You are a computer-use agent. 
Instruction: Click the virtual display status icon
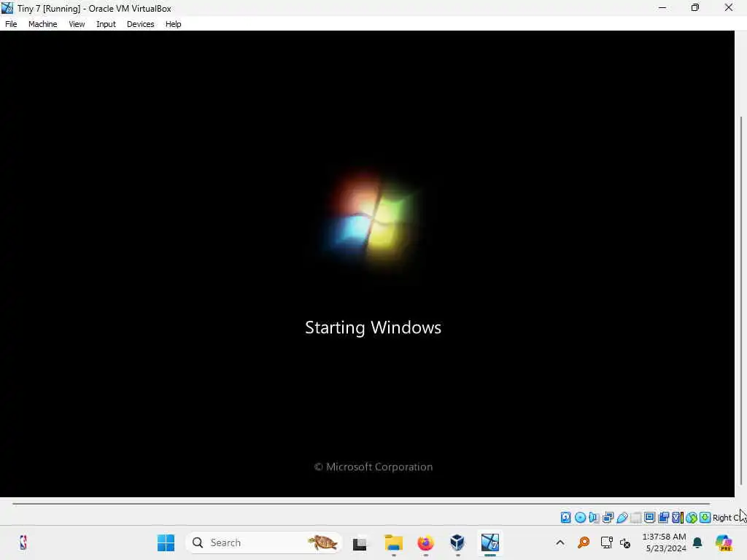(x=649, y=518)
